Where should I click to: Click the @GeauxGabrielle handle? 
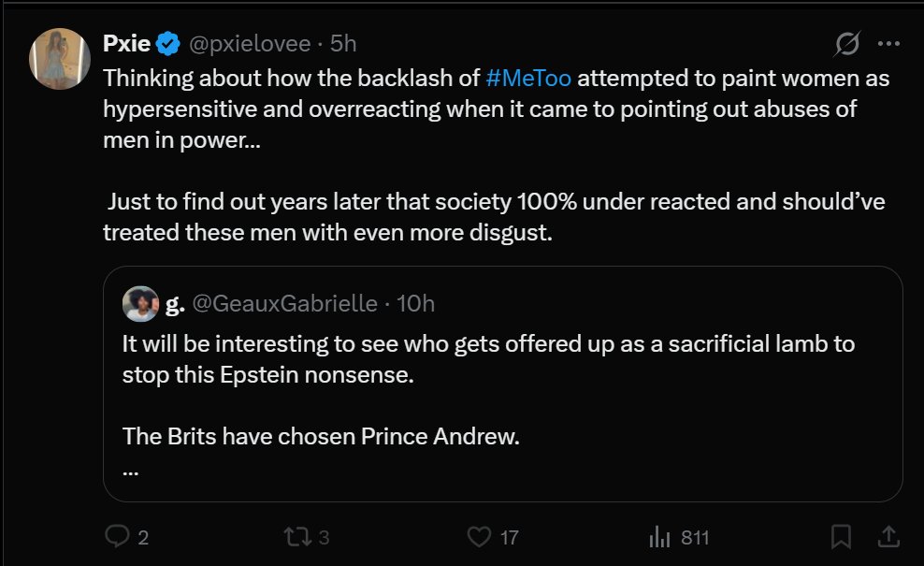(x=284, y=303)
